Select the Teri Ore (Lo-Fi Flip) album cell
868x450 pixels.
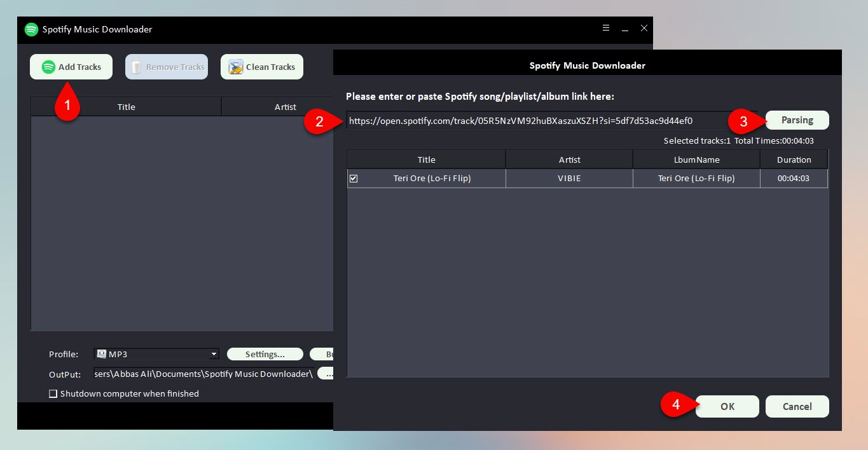point(696,179)
